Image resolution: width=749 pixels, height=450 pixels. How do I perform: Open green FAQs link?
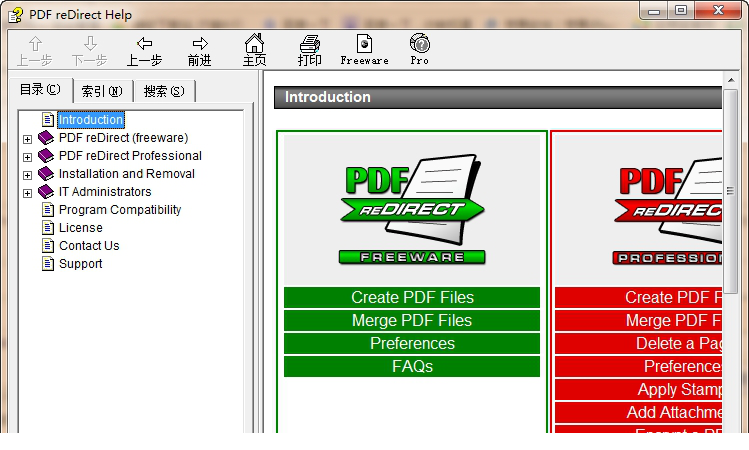point(412,366)
